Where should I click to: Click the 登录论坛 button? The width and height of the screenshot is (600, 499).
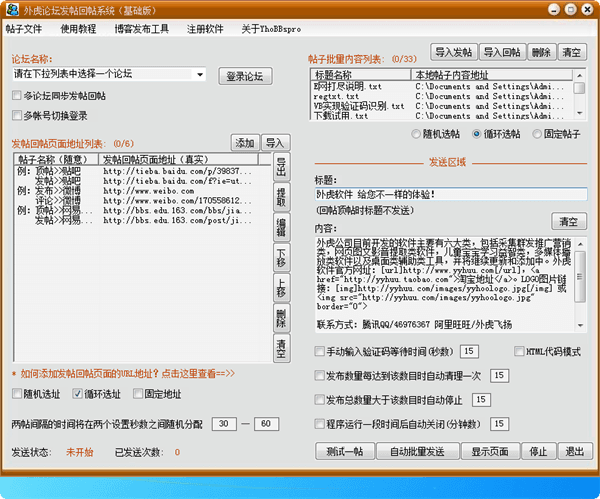click(243, 76)
